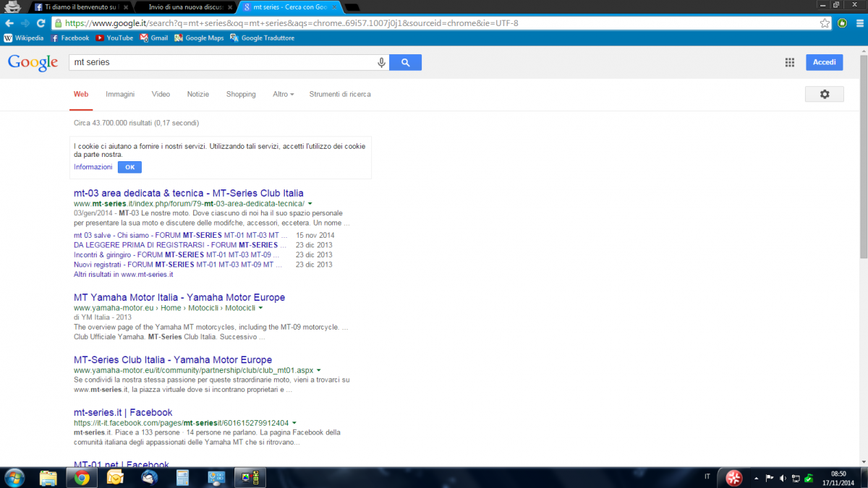Bookmark this page with the star icon
Viewport: 868px width, 488px height.
825,23
